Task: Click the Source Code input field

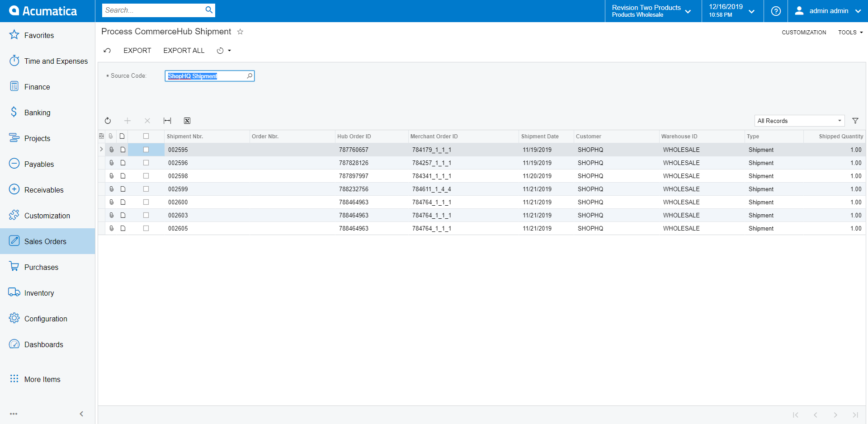Action: 206,76
